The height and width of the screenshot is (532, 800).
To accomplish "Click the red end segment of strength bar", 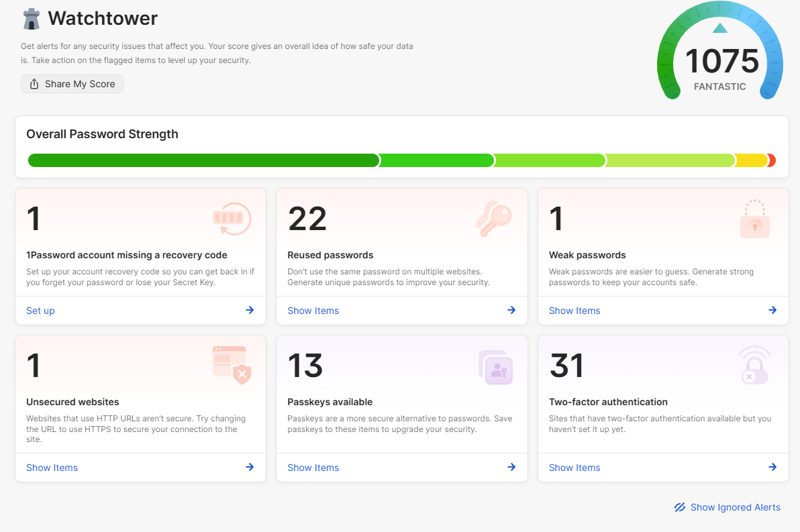I will tap(771, 160).
